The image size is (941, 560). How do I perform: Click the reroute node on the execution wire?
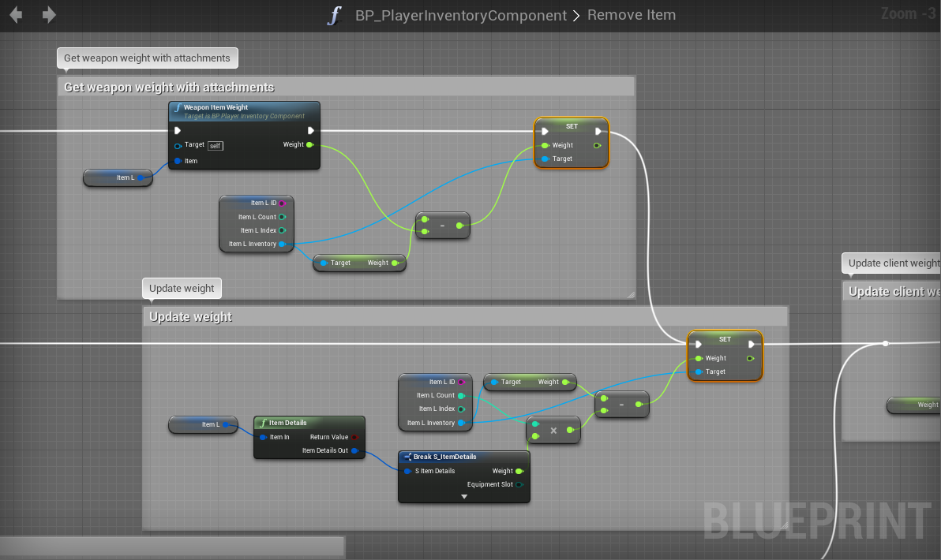885,344
